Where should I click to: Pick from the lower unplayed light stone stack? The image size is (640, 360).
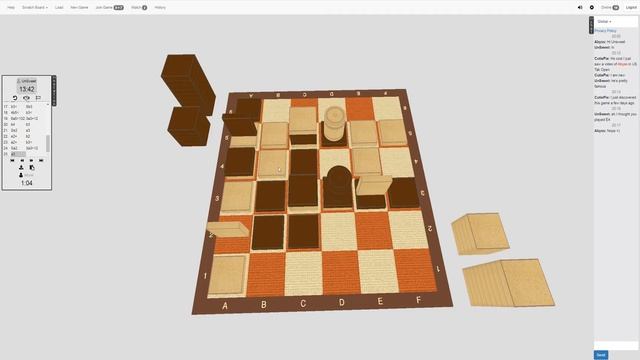(509, 282)
